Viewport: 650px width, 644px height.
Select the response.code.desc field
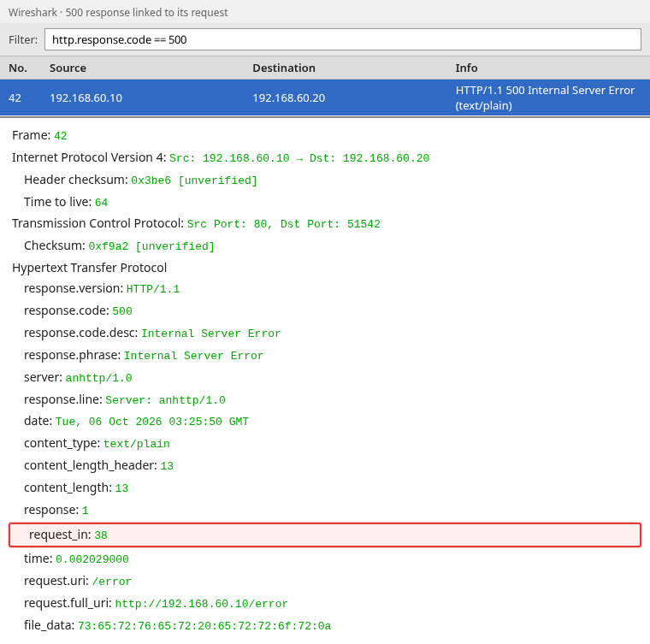coord(152,333)
